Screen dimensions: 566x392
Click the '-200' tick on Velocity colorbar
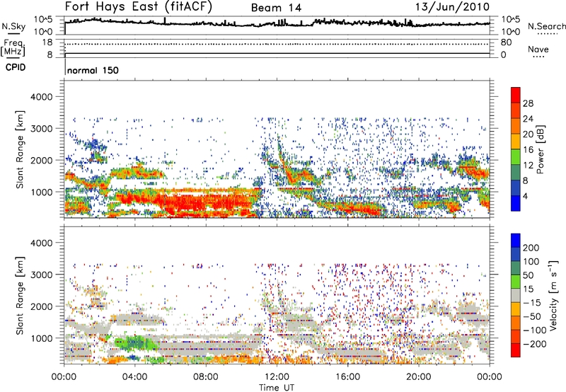click(x=535, y=344)
